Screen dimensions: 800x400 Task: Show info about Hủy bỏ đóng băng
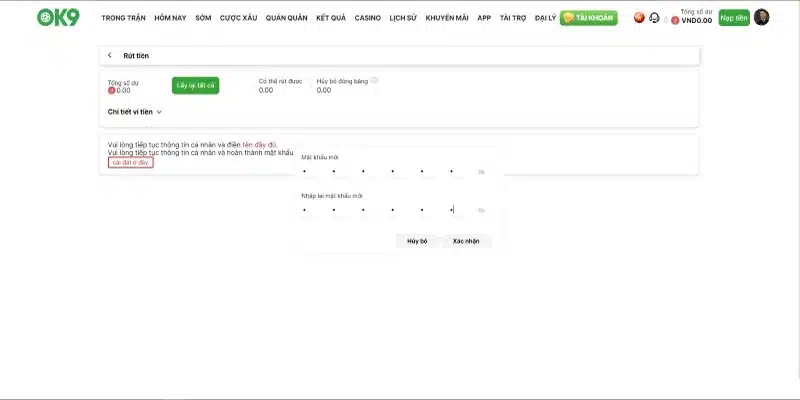[374, 81]
